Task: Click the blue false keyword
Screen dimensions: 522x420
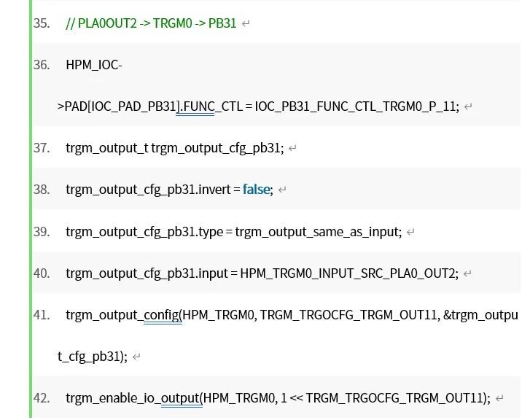Action: [256, 190]
